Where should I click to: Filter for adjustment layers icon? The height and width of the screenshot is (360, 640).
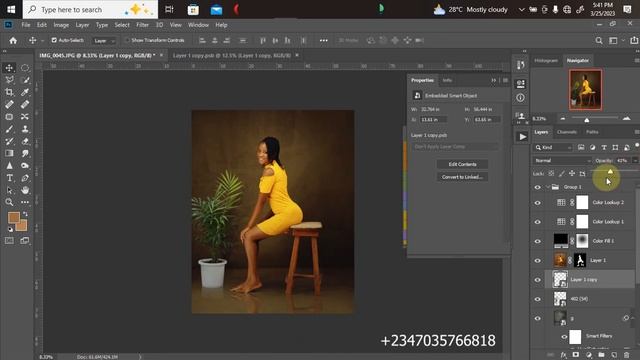point(592,147)
